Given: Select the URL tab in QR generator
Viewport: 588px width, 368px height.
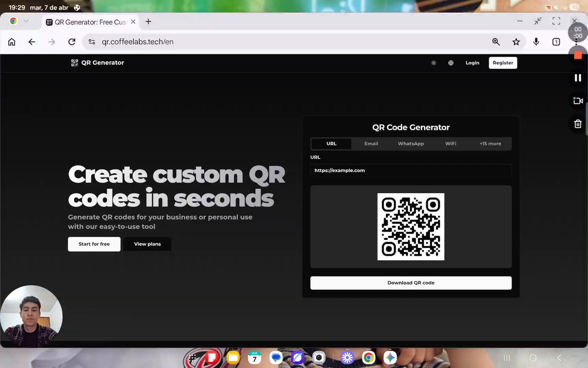Looking at the screenshot, I should [x=331, y=144].
